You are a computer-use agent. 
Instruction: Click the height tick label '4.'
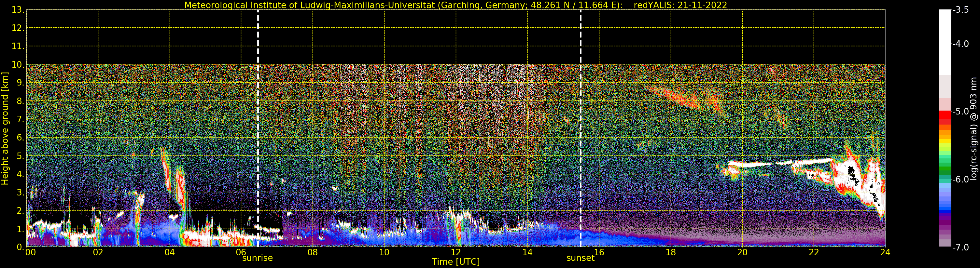21,174
